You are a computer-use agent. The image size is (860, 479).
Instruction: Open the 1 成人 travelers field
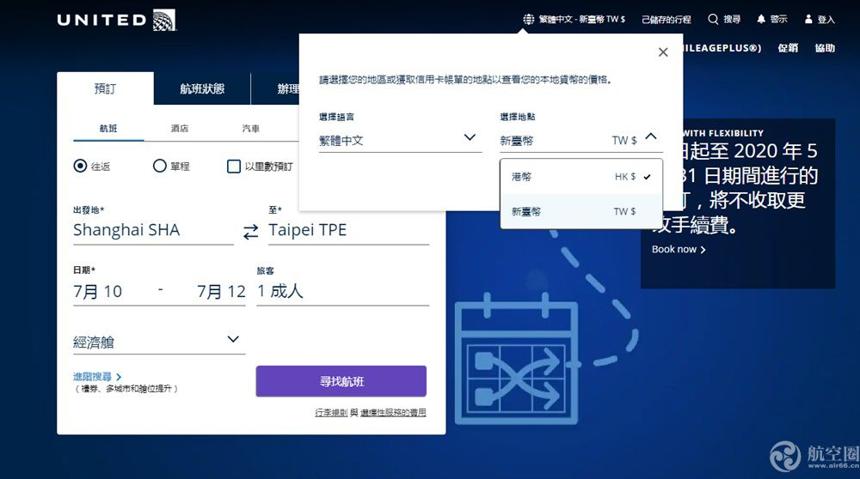343,291
